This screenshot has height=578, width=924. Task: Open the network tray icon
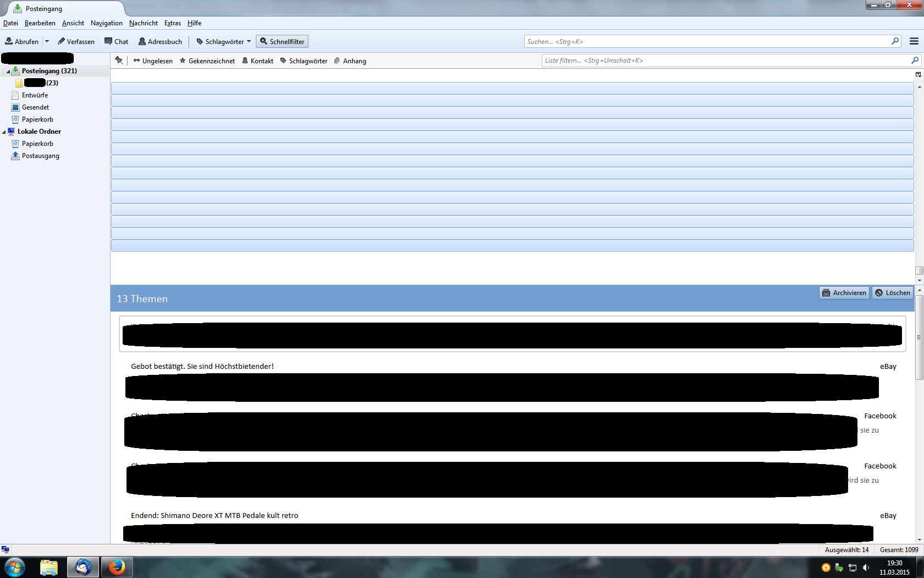[x=853, y=568]
